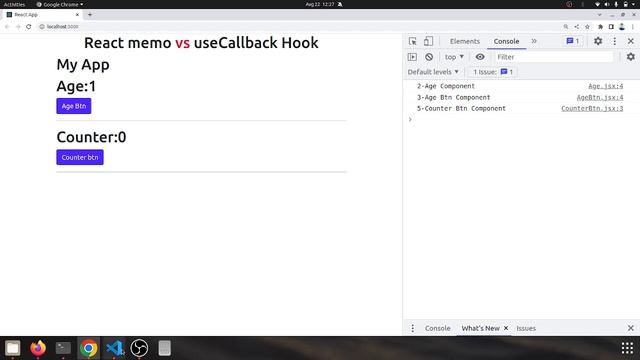Open the DevTools three-dot customize menu

pyautogui.click(x=615, y=41)
